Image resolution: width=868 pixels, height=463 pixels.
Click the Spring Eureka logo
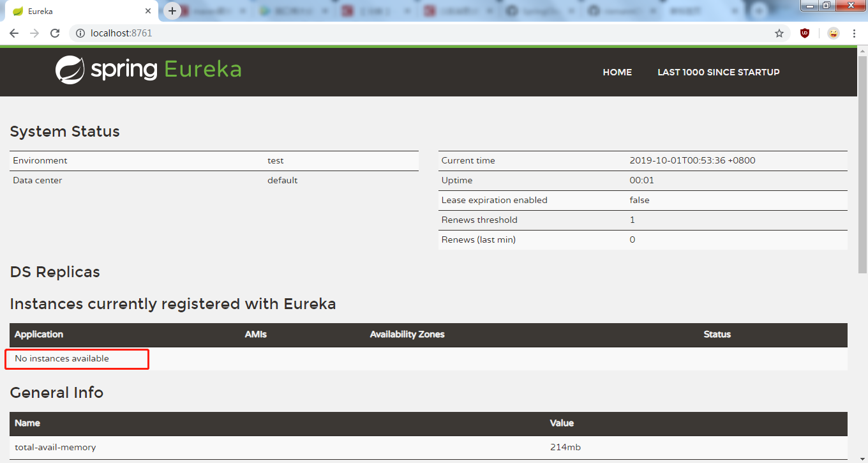tap(148, 70)
